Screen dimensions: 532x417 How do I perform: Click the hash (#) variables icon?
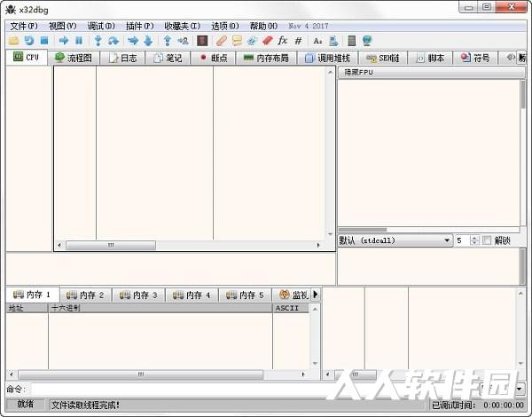click(298, 41)
